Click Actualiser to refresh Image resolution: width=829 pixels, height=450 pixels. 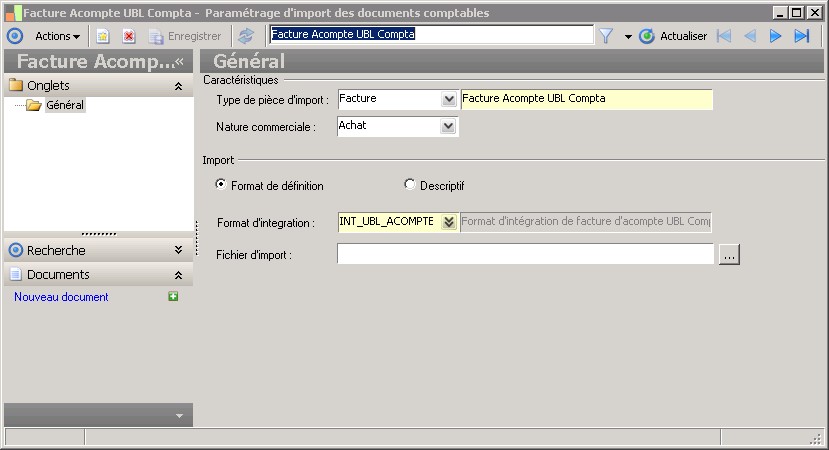pyautogui.click(x=673, y=36)
